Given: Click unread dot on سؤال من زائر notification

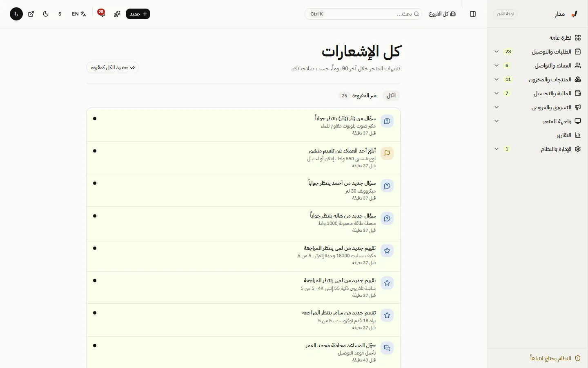Looking at the screenshot, I should 95,119.
